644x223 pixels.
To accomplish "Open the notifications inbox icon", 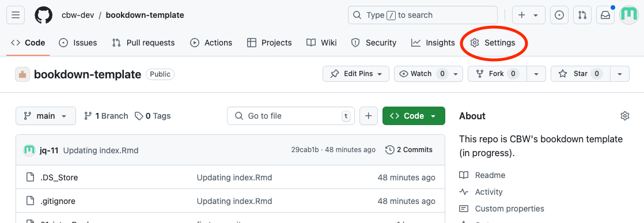I will 605,15.
